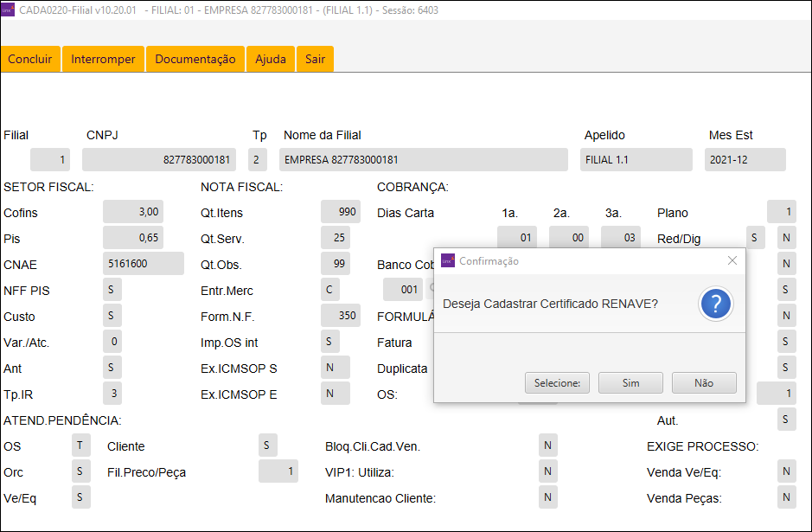Screen dimensions: 812x532
Task: Click the ATEND.PENDÊNCIA OS field showing T
Action: coord(80,445)
